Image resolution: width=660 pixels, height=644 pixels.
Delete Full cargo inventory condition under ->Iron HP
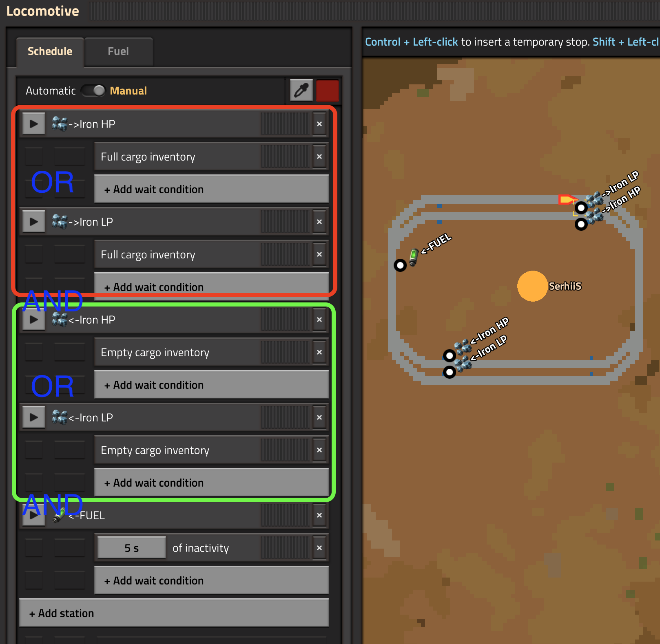pos(319,157)
